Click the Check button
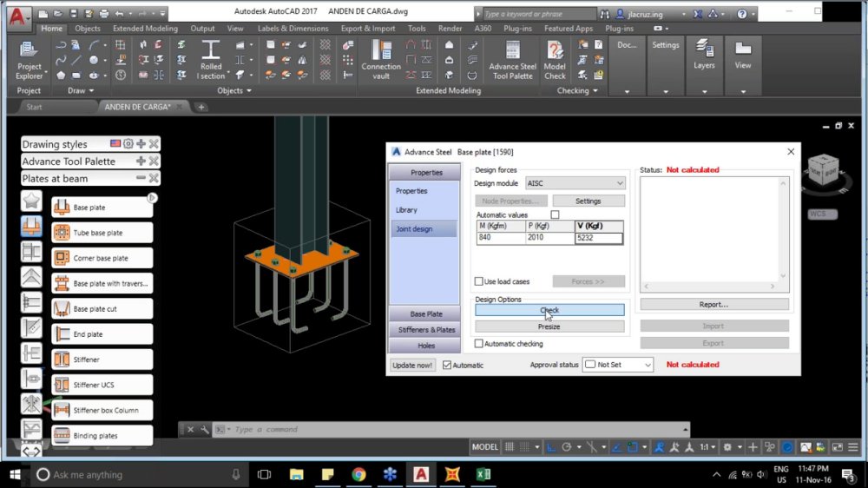Viewport: 868px width, 488px height. pyautogui.click(x=549, y=310)
